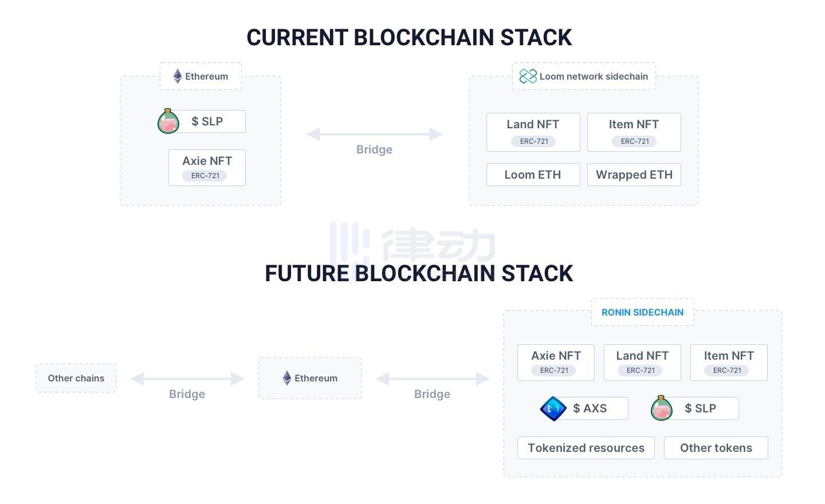Click the CURRENT BLOCKCHAIN STACK heading
825x504 pixels.
pyautogui.click(x=409, y=38)
